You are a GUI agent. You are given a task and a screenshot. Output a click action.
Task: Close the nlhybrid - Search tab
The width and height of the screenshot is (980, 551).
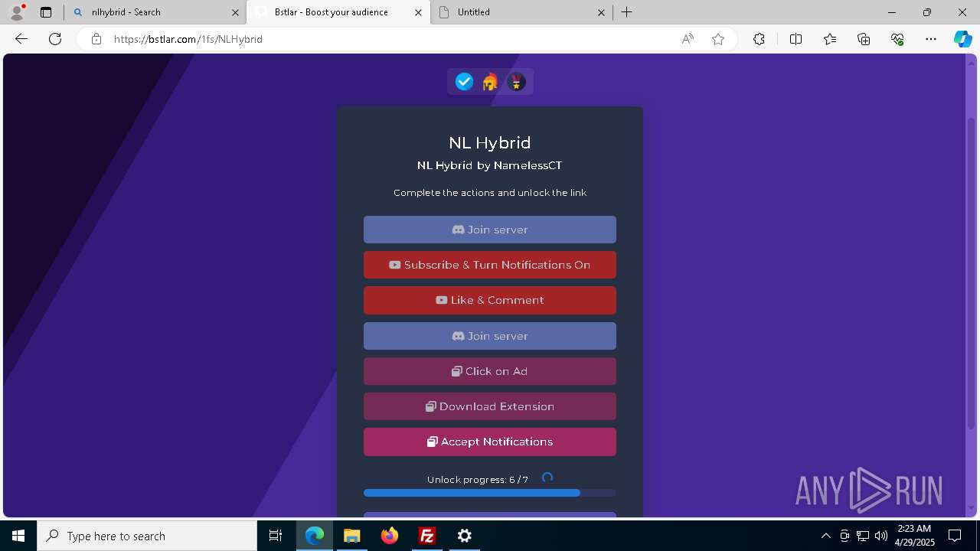point(236,12)
